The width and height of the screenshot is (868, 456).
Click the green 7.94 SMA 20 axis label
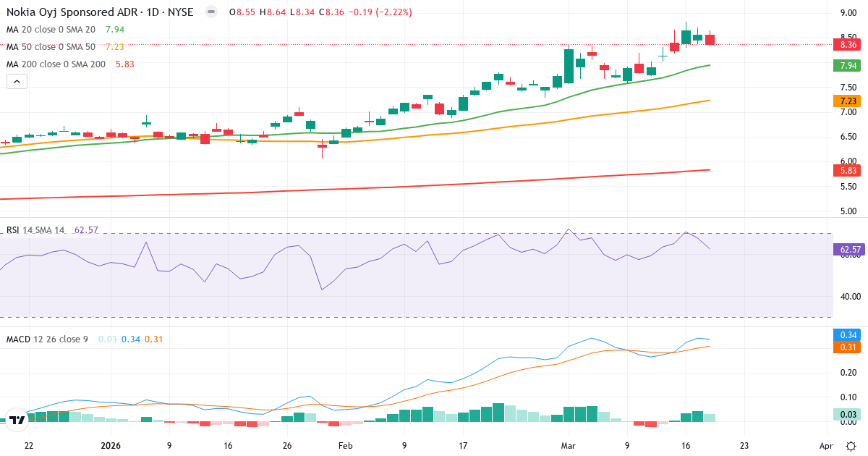point(846,64)
